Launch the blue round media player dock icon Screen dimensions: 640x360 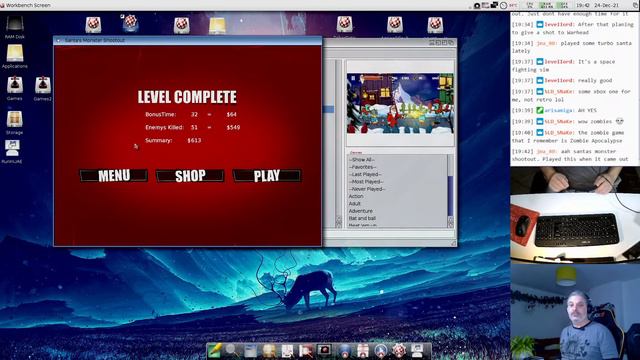pyautogui.click(x=381, y=351)
